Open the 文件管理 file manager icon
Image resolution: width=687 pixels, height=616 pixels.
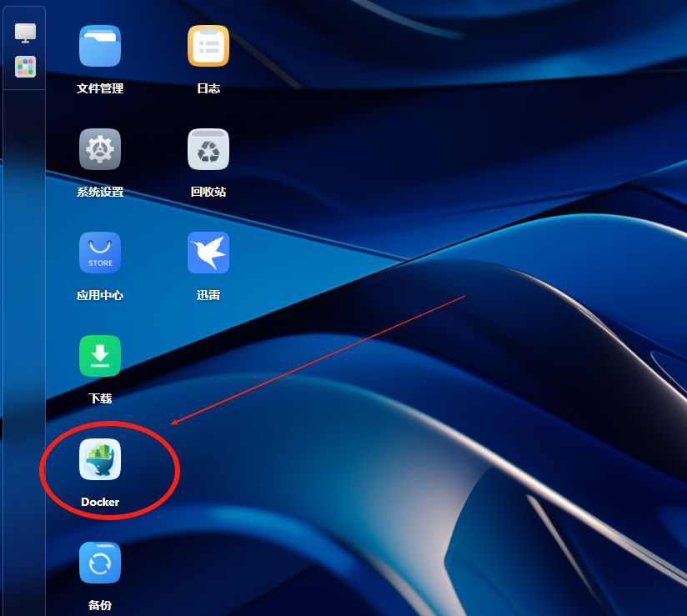tap(100, 46)
